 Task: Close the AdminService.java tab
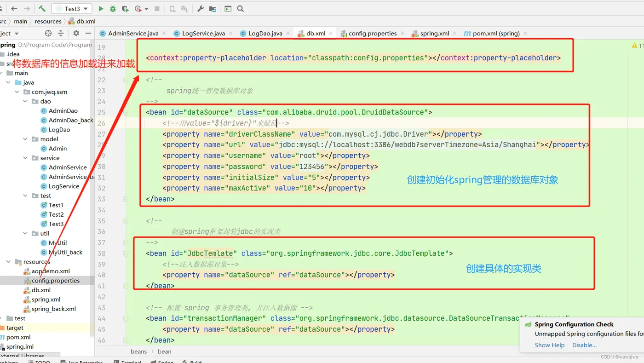click(165, 34)
